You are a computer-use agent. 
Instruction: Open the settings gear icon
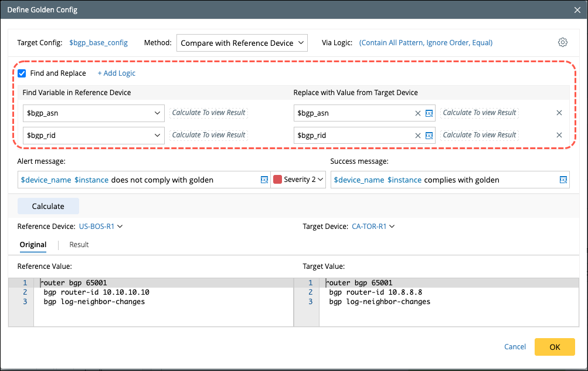pyautogui.click(x=563, y=42)
